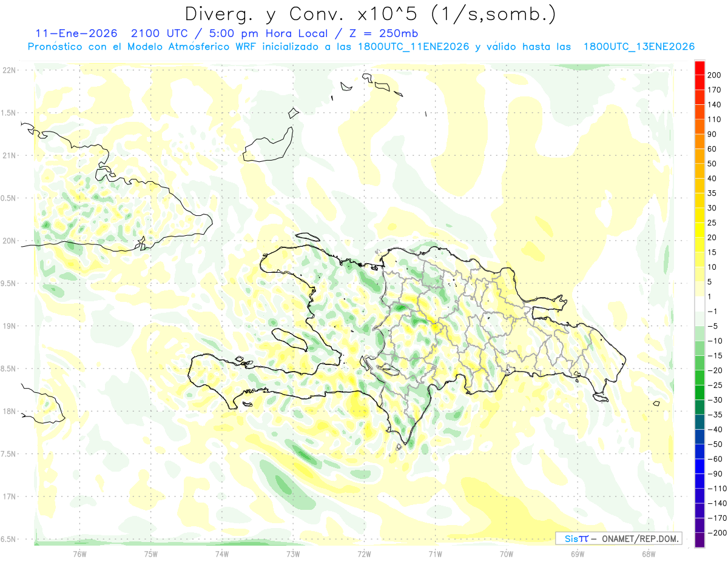Viewport: 728px width, 562px height.
Task: Click colorbar label '-140'
Action: click(x=717, y=503)
